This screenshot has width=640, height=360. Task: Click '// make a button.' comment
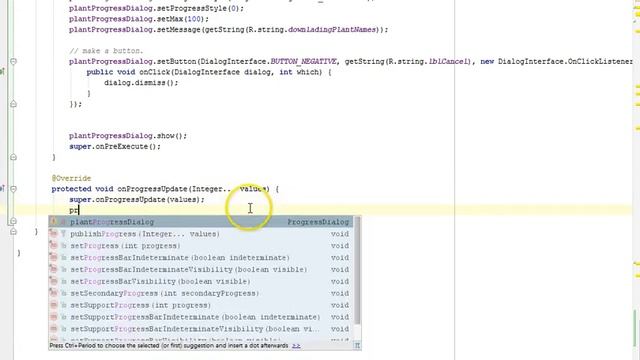(x=106, y=51)
